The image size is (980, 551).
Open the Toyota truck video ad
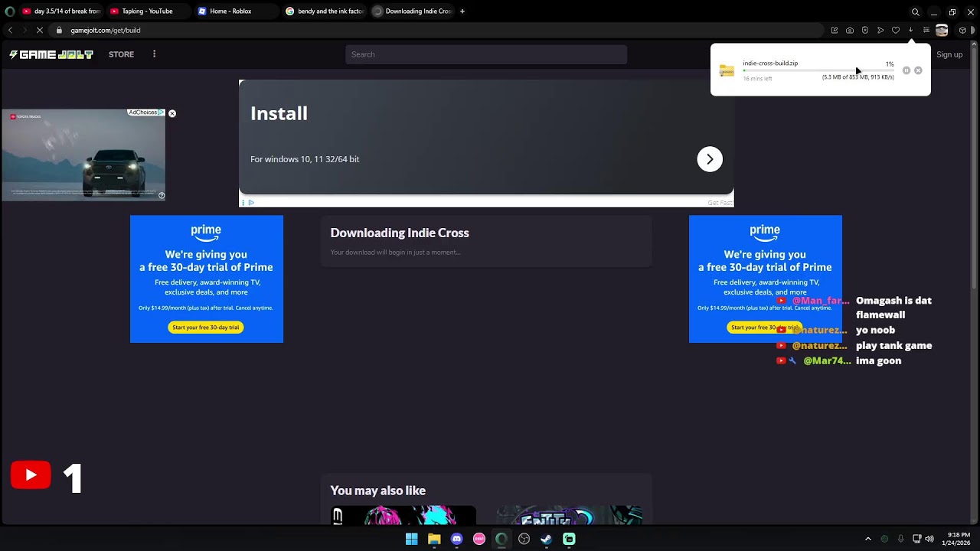[83, 155]
